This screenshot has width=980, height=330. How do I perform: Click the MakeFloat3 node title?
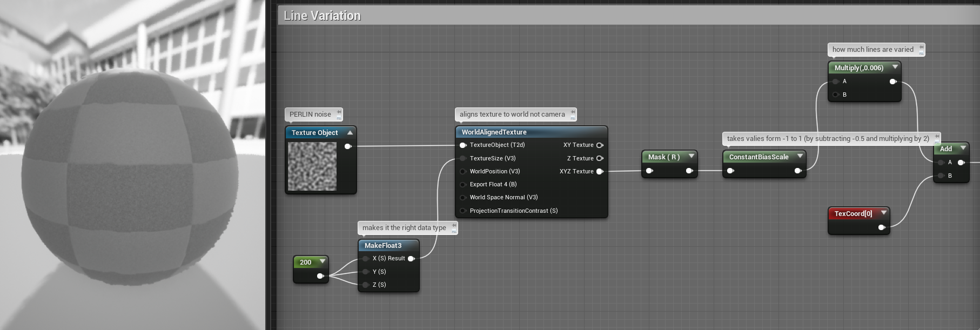pos(382,245)
